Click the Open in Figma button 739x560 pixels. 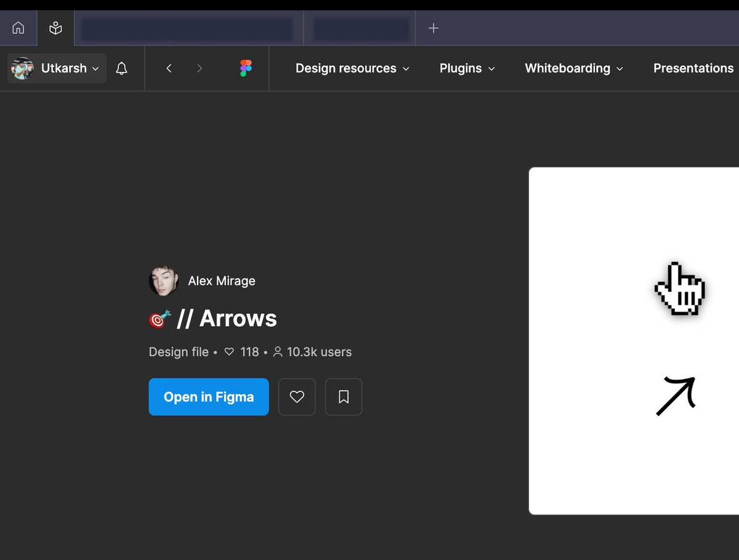[209, 397]
